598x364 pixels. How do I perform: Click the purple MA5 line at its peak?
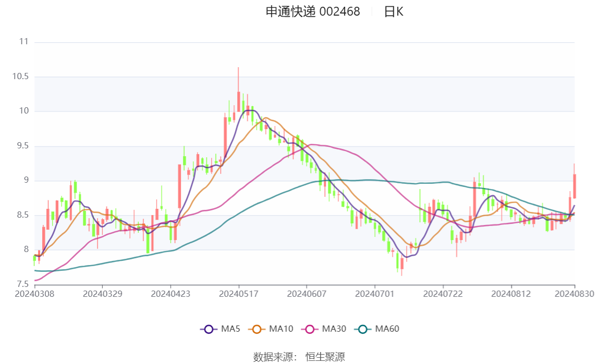250,110
